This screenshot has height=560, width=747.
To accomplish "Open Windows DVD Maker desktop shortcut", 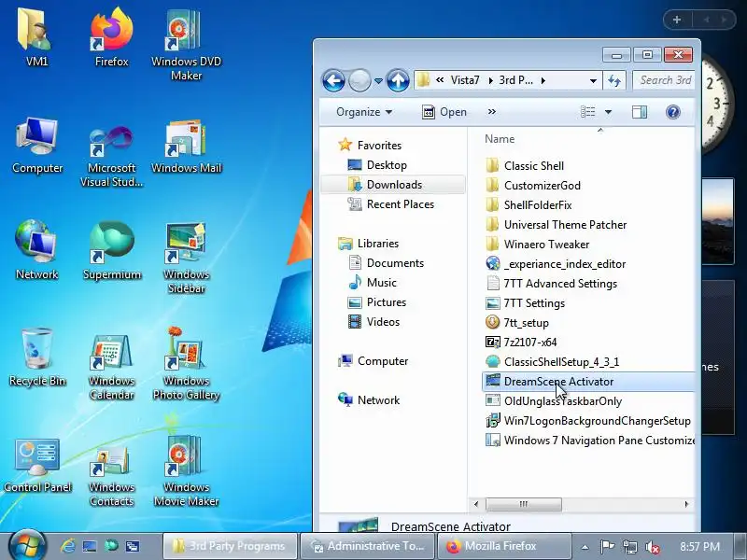I will point(186,45).
